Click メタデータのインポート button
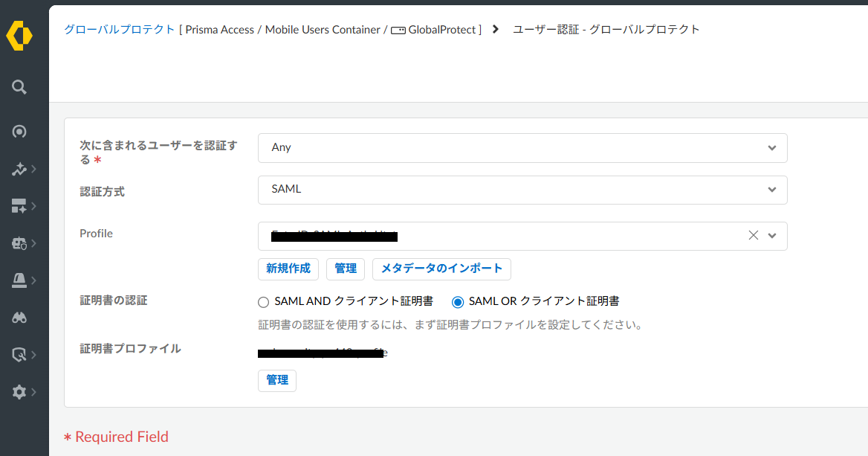Screen dimensions: 868x456 [x=441, y=269]
